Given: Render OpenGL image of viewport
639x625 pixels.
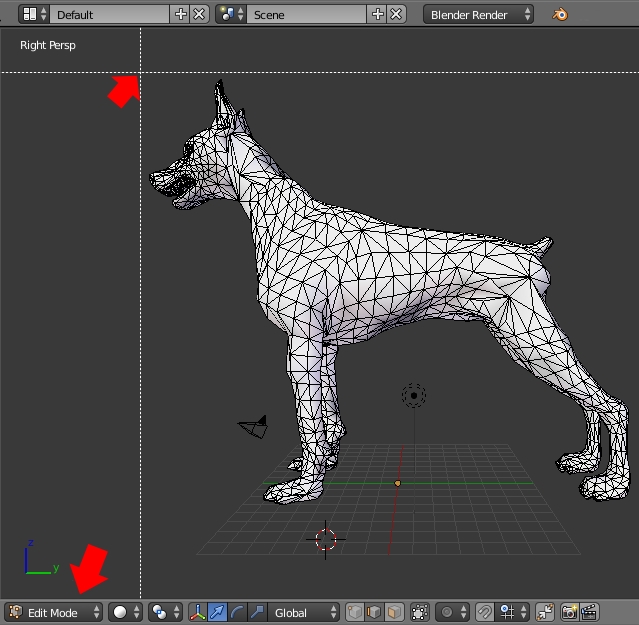Looking at the screenshot, I should [570, 612].
